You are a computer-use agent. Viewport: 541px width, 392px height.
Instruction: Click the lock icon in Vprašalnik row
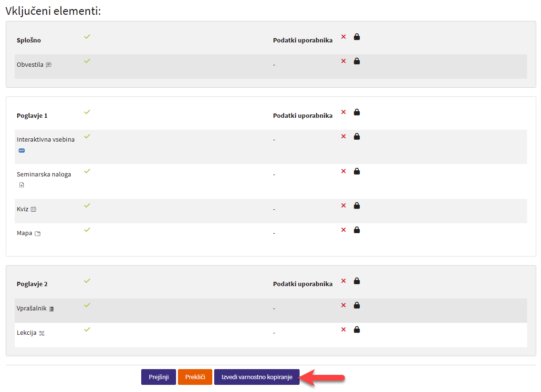point(357,305)
